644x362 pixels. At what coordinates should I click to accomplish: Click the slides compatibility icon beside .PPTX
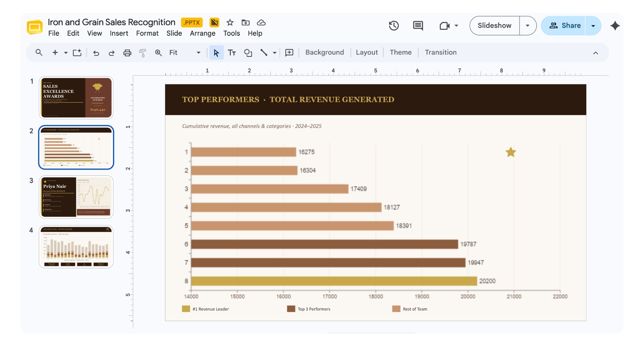pyautogui.click(x=214, y=22)
